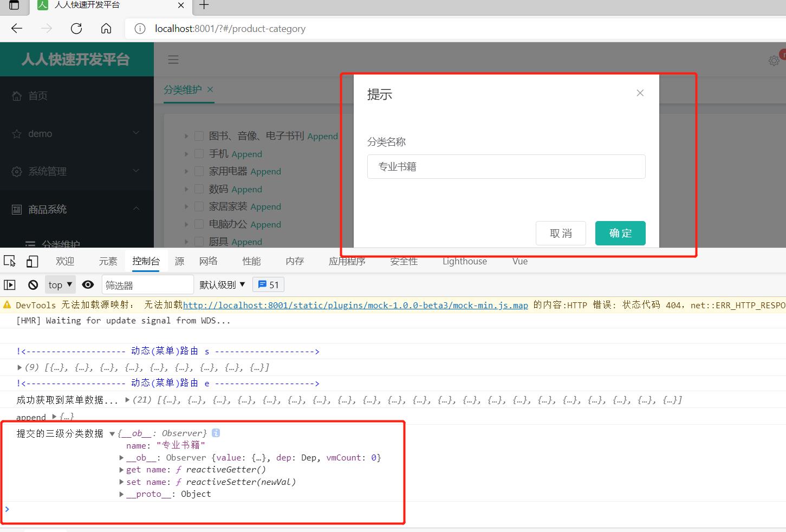Expand the 手机 tree node arrow
Viewport: 786px width, 532px height.
186,154
